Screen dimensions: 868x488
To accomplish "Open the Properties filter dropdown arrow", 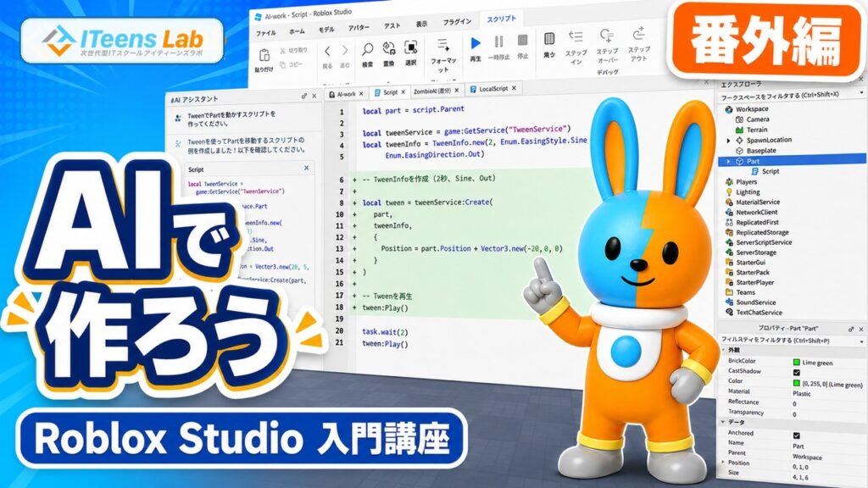I will [862, 342].
